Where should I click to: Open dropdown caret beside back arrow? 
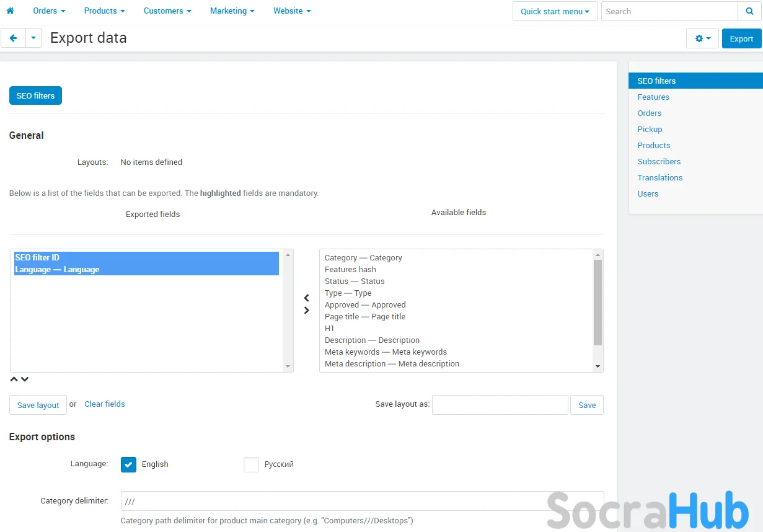33,38
